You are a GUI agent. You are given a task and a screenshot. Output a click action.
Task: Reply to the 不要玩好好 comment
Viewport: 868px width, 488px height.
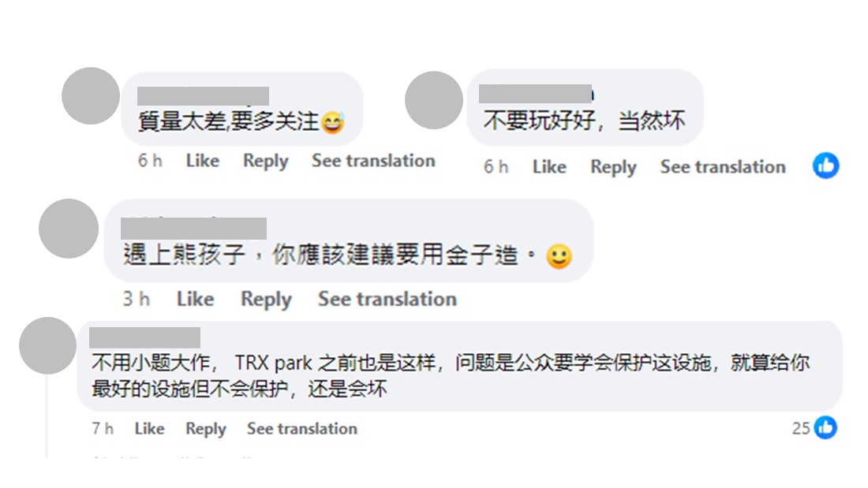click(613, 167)
